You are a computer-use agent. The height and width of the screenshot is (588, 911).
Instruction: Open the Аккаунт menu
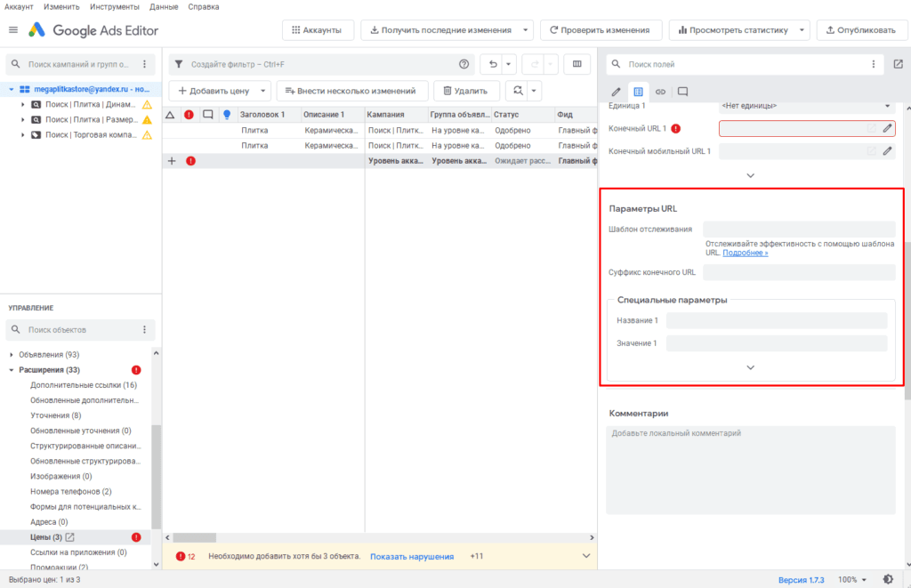[x=19, y=7]
